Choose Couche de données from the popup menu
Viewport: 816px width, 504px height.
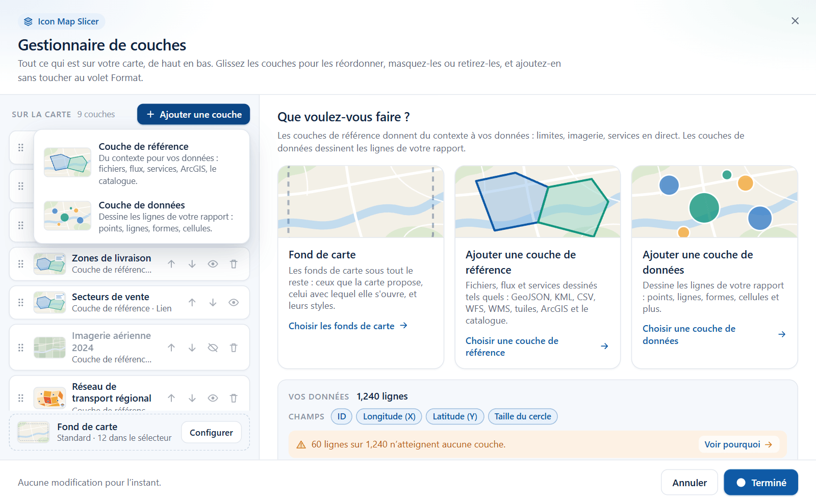click(x=142, y=217)
